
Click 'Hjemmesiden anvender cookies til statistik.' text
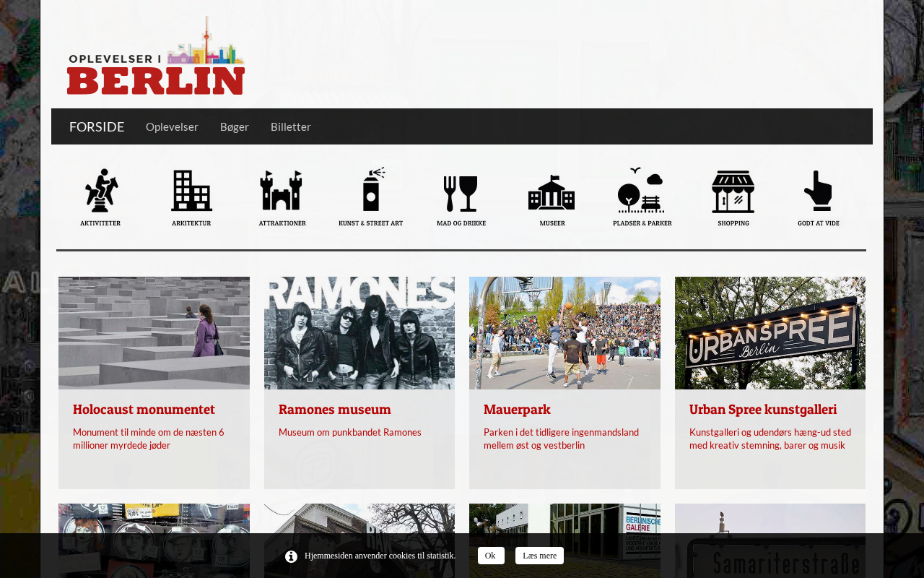click(x=380, y=556)
